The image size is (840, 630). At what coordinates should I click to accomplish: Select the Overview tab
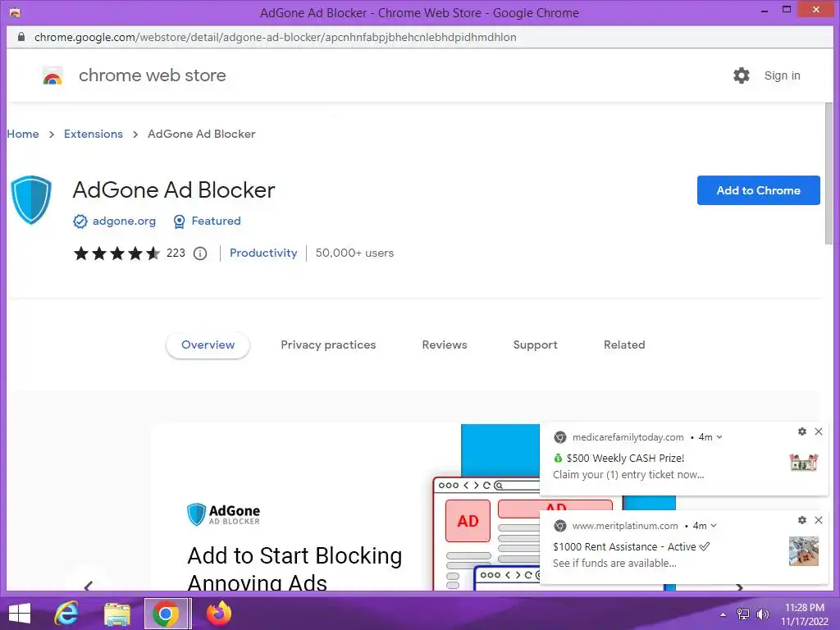click(x=208, y=345)
